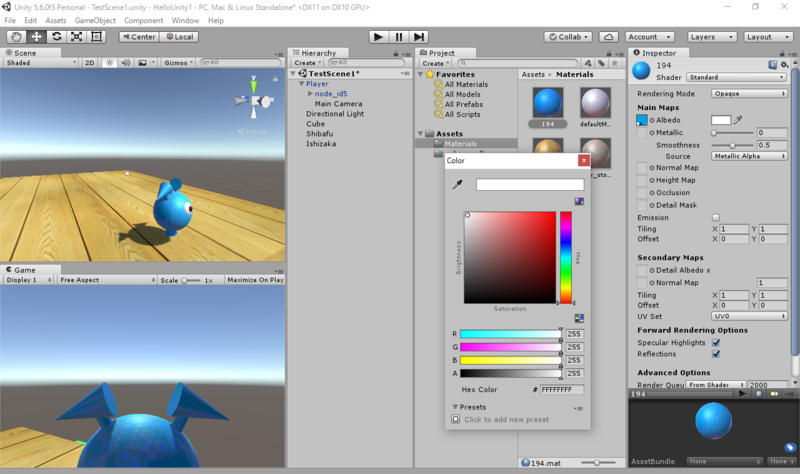Click the Color window eyedropper
800x474 pixels.
click(458, 184)
